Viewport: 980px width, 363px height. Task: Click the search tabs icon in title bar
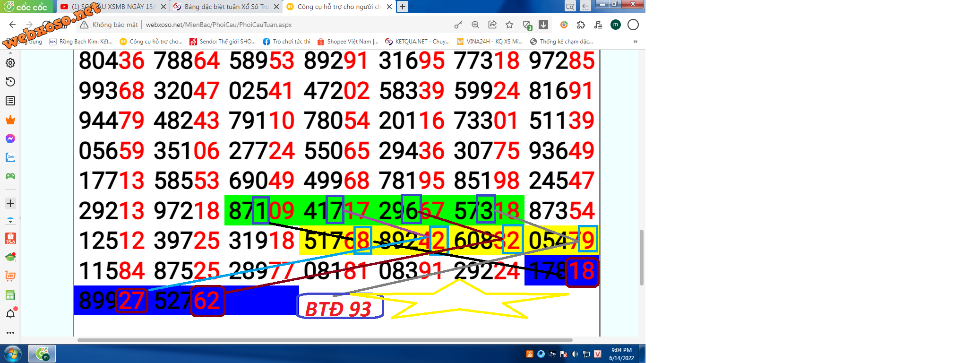[570, 7]
